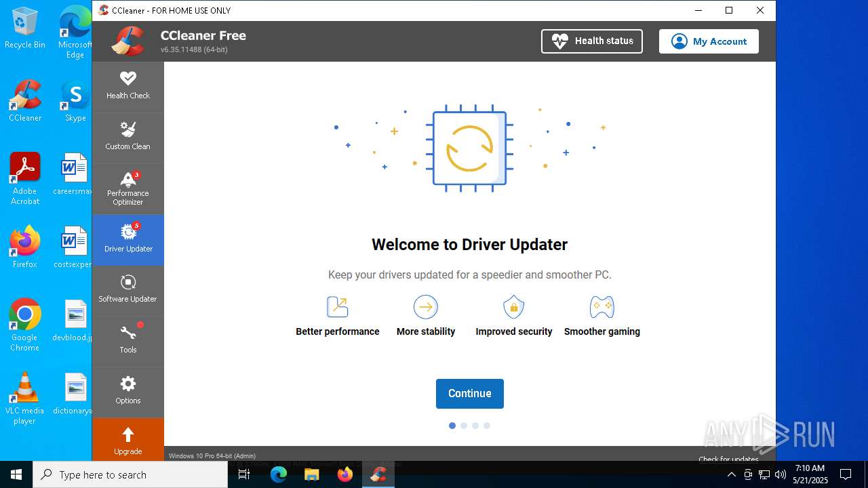Click the v6.35.11488 version text
The height and width of the screenshot is (488, 868).
pyautogui.click(x=194, y=49)
